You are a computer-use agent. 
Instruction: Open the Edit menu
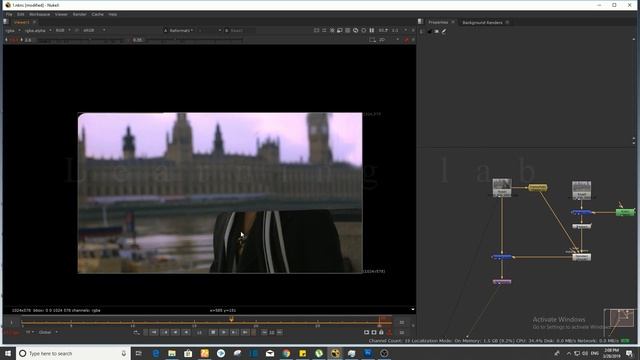(x=20, y=14)
